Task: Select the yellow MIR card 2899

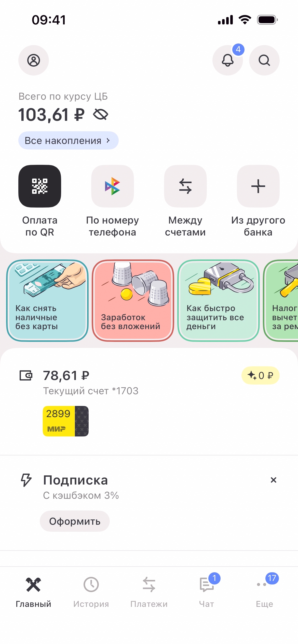Action: (x=66, y=421)
